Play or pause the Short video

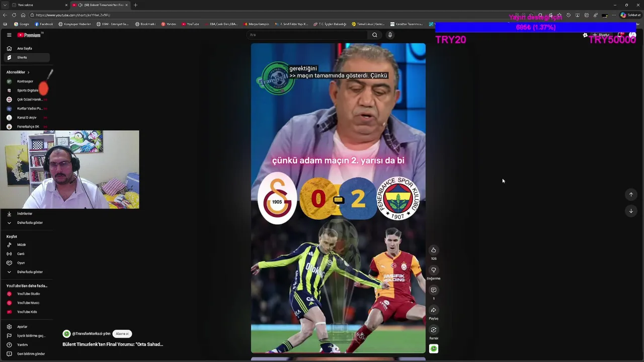pyautogui.click(x=338, y=198)
